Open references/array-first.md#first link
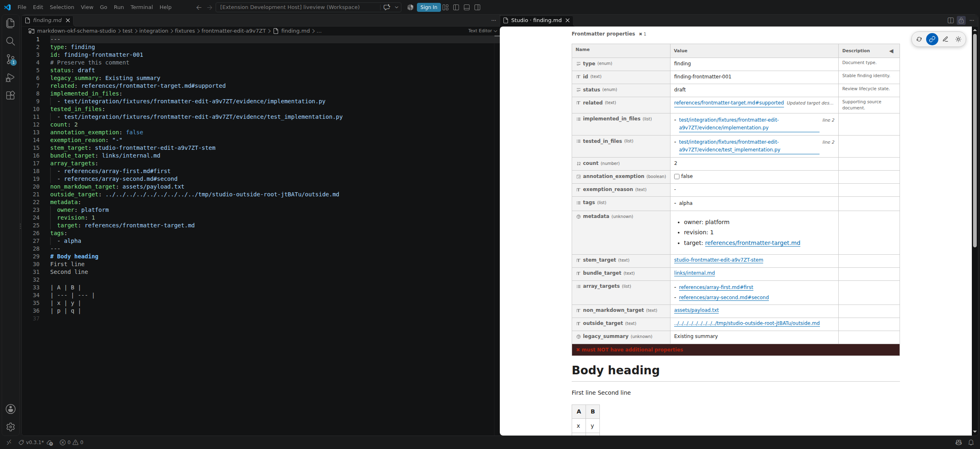The height and width of the screenshot is (449, 980). 716,287
